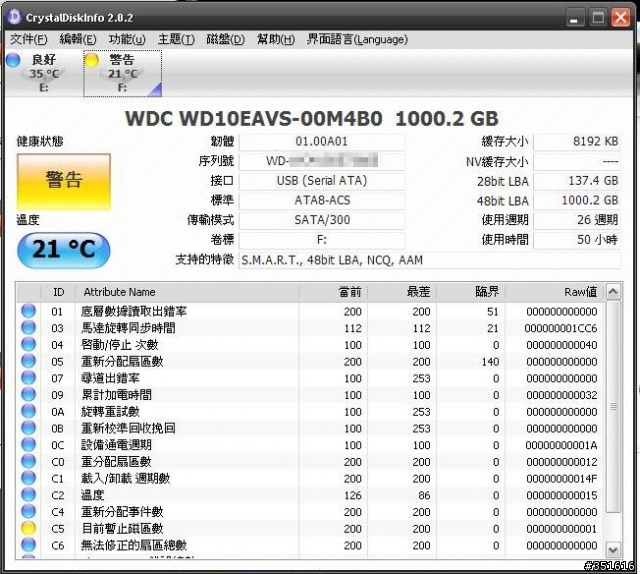
Task: Click status orb in row 05 重新分配扇區數
Action: (29, 361)
